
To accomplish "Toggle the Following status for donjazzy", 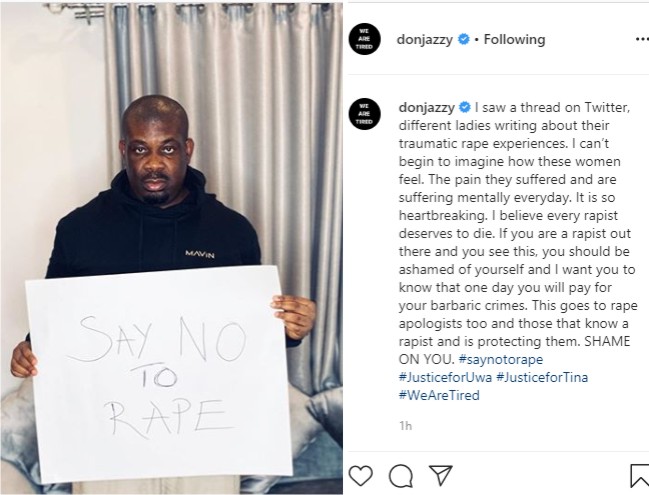I will [514, 39].
